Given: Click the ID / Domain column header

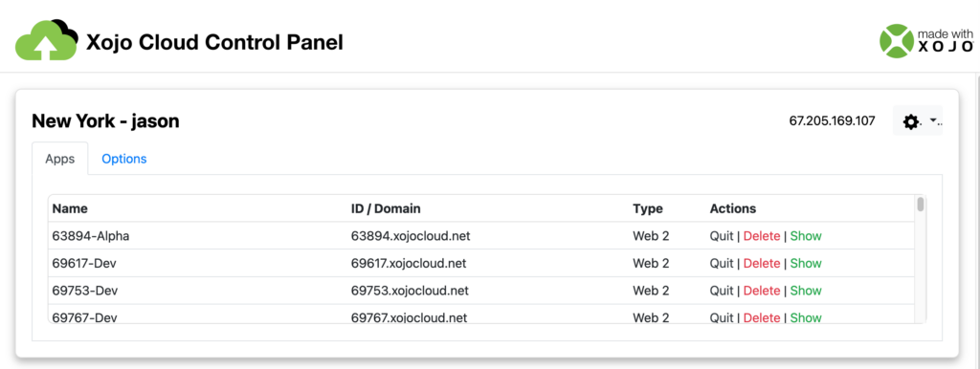Looking at the screenshot, I should coord(386,208).
